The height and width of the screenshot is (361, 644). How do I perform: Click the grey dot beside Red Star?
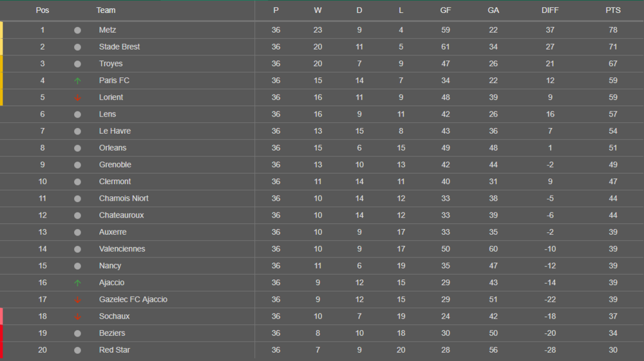pos(77,350)
